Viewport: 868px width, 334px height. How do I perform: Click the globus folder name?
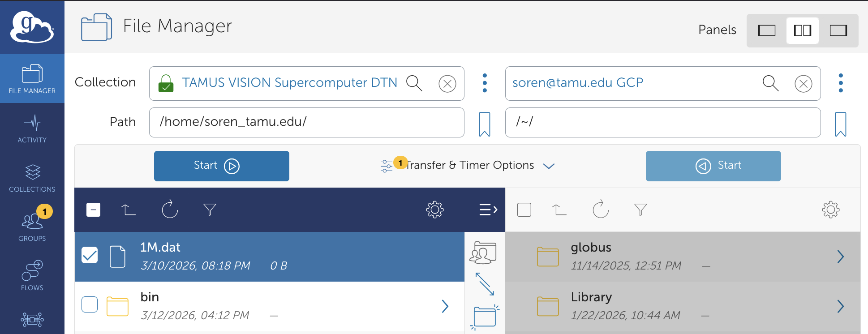591,248
